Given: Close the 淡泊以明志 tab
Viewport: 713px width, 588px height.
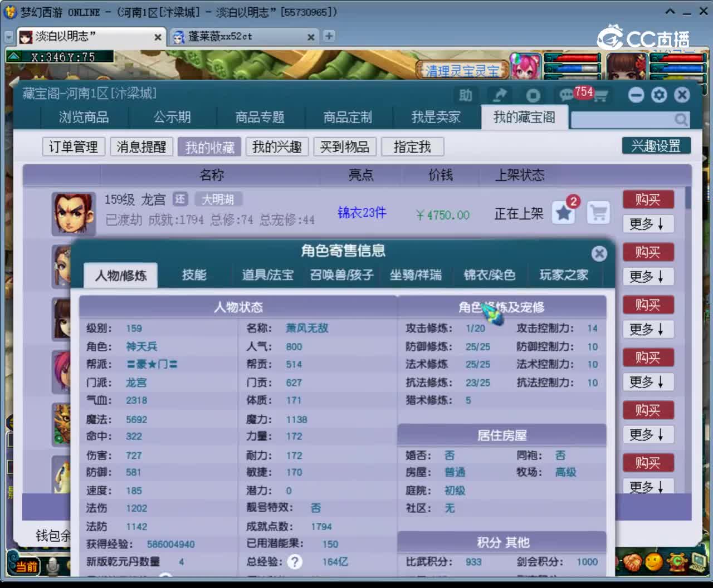Looking at the screenshot, I should [x=158, y=37].
